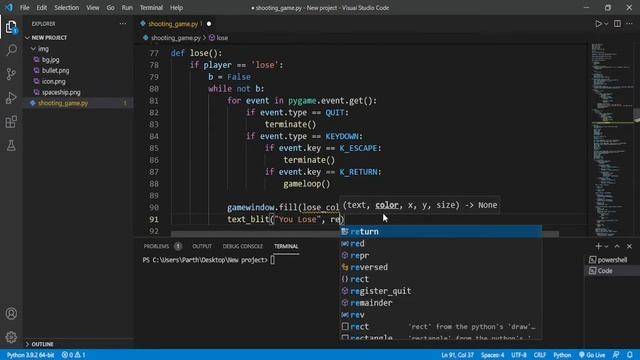Open the Explorer view in activity bar
Viewport: 640px width, 360px height.
[11, 27]
